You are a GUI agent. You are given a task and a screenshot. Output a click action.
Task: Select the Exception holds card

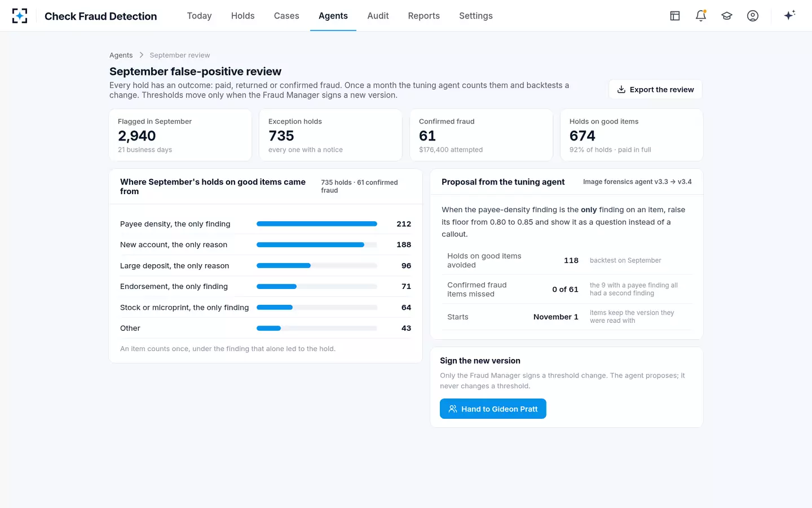[330, 135]
